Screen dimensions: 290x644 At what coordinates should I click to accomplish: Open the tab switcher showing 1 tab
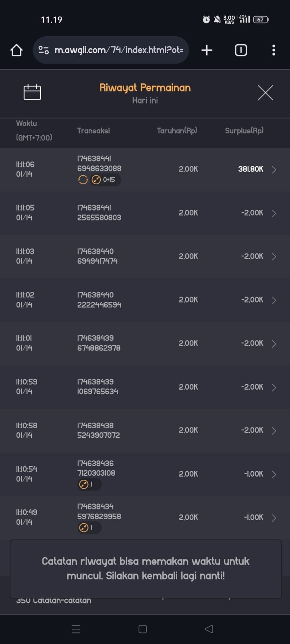click(241, 50)
